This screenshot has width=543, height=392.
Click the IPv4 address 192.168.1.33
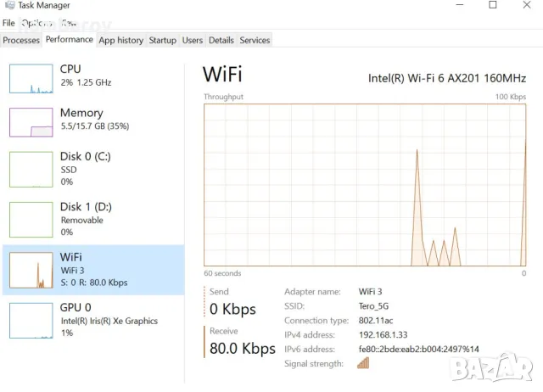coord(383,335)
